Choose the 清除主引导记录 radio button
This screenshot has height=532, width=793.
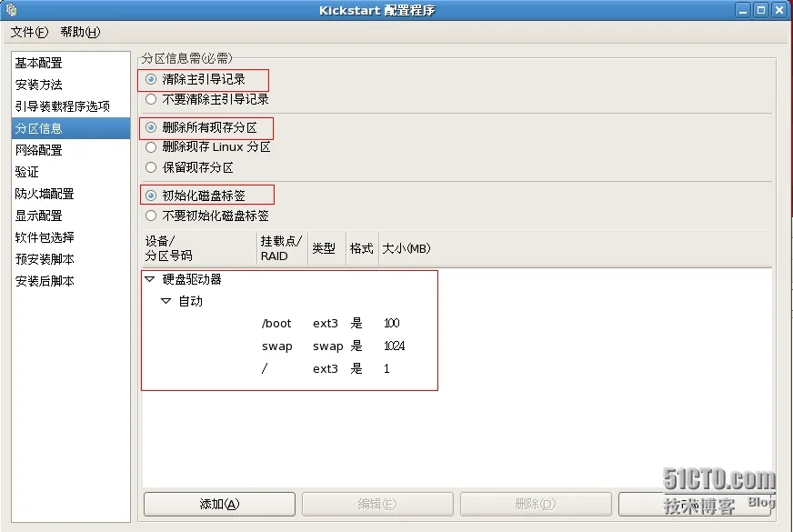(151, 79)
